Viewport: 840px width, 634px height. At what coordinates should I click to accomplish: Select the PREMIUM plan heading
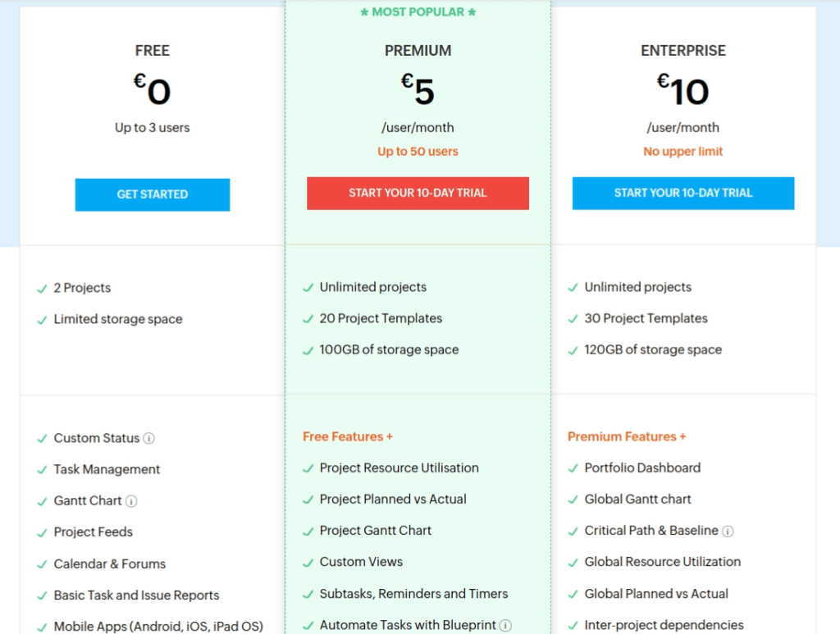pyautogui.click(x=418, y=50)
